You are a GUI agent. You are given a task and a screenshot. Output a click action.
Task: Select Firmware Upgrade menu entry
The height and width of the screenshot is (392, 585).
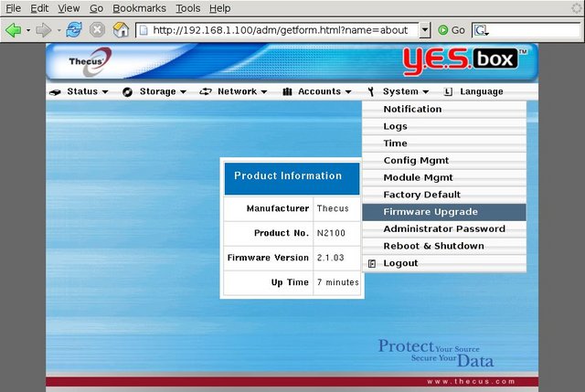(x=444, y=212)
